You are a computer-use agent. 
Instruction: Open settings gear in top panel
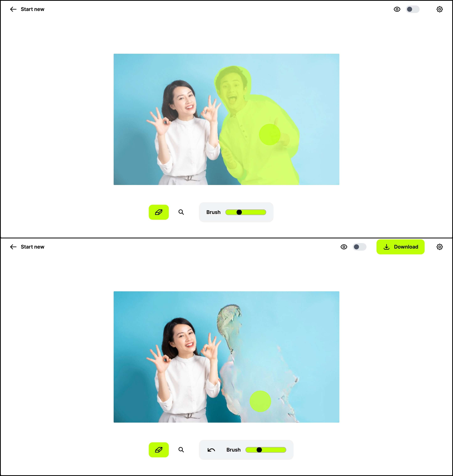coord(440,9)
